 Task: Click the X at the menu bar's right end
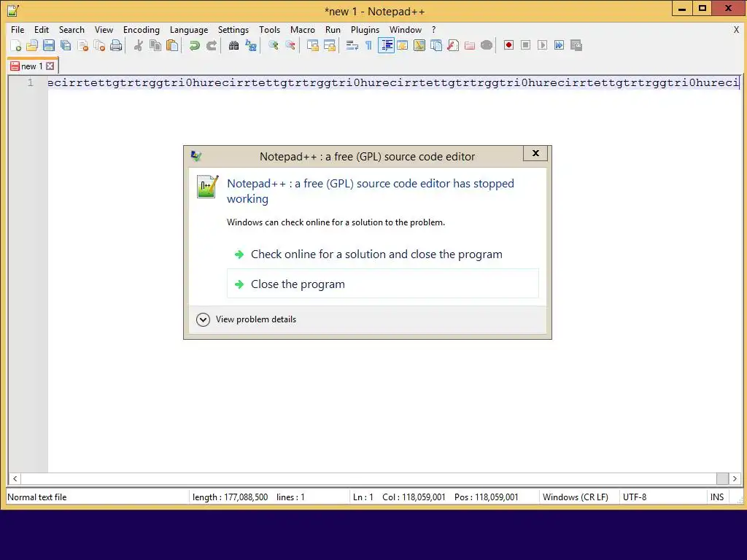(736, 29)
